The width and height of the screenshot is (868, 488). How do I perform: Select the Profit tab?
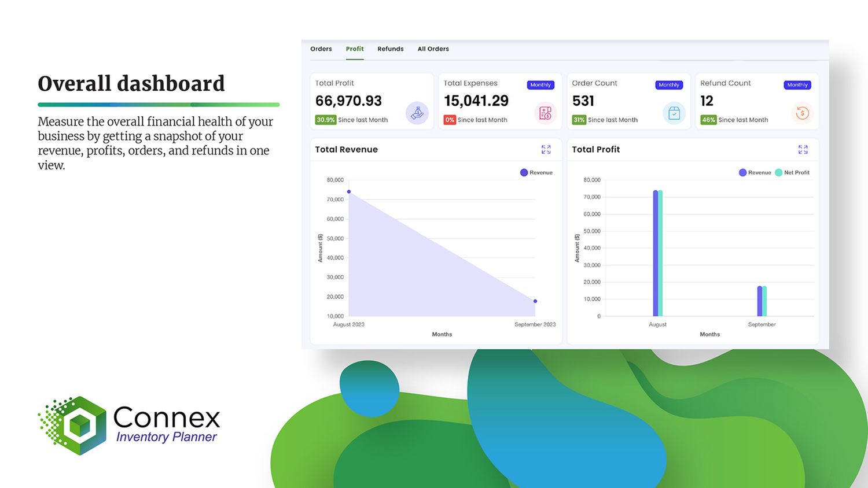[355, 49]
